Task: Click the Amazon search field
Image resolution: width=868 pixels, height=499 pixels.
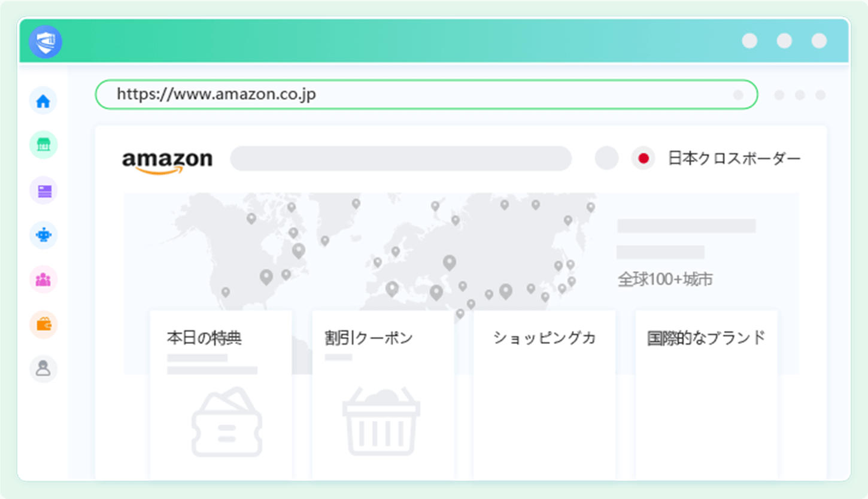Action: tap(400, 159)
